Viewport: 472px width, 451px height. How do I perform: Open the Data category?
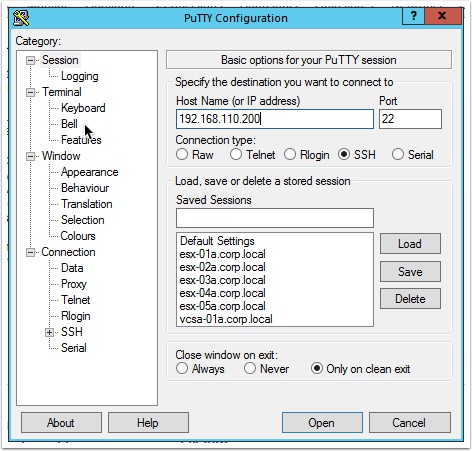click(72, 268)
